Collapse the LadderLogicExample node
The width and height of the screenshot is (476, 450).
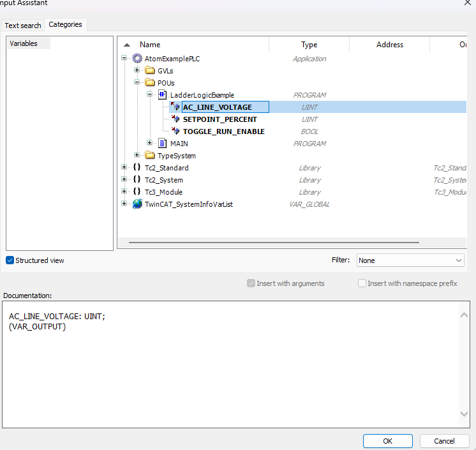pos(150,94)
